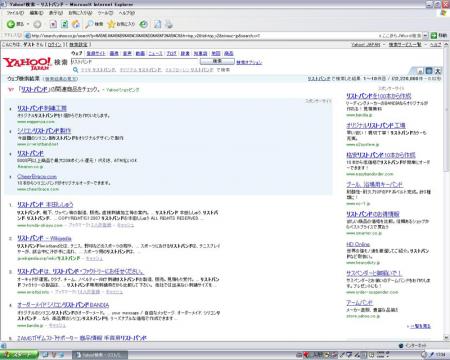The image size is (450, 360).
Task: Open 検索サービス一覧 link at top right
Action: (405, 45)
